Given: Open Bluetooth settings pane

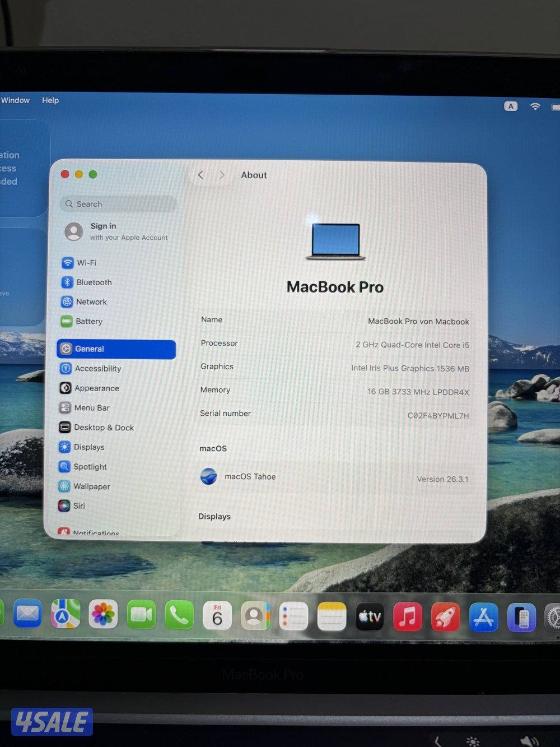Looking at the screenshot, I should tap(94, 282).
